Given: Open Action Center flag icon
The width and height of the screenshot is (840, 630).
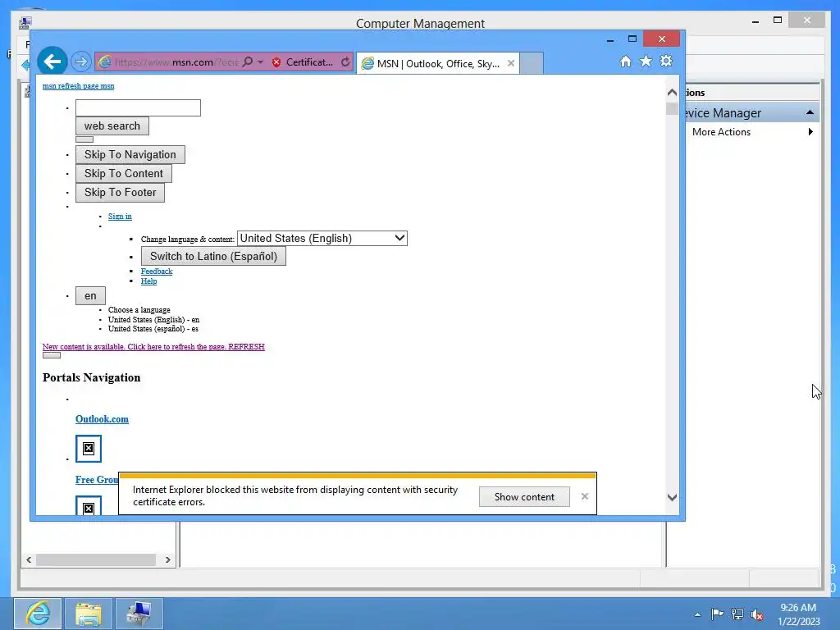Looking at the screenshot, I should [717, 614].
